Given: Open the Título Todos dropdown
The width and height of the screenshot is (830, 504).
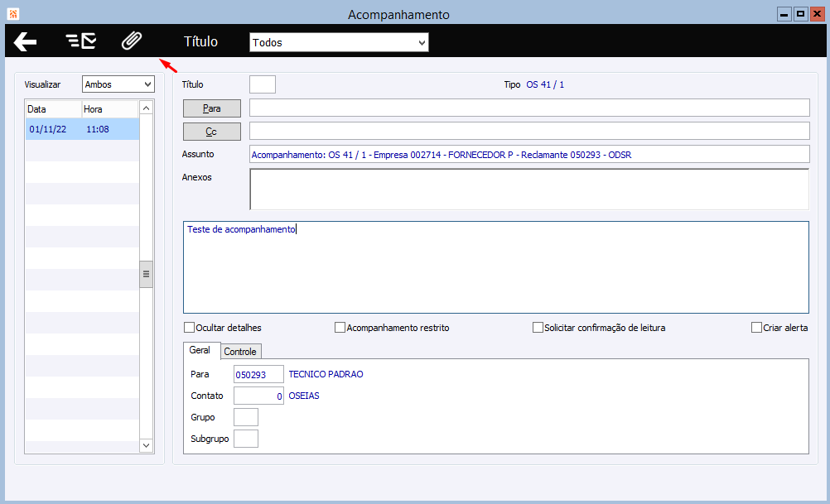Looking at the screenshot, I should [x=339, y=42].
